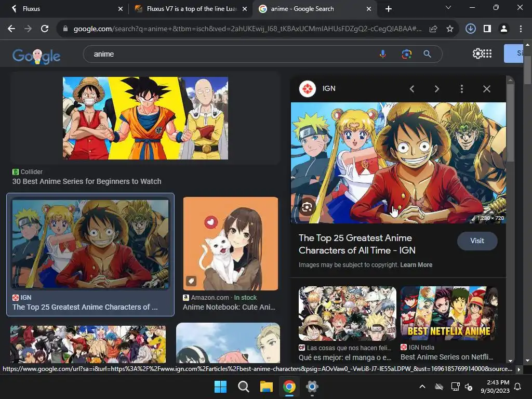Show hidden tray icons chevron
The image size is (532, 399).
pyautogui.click(x=422, y=387)
